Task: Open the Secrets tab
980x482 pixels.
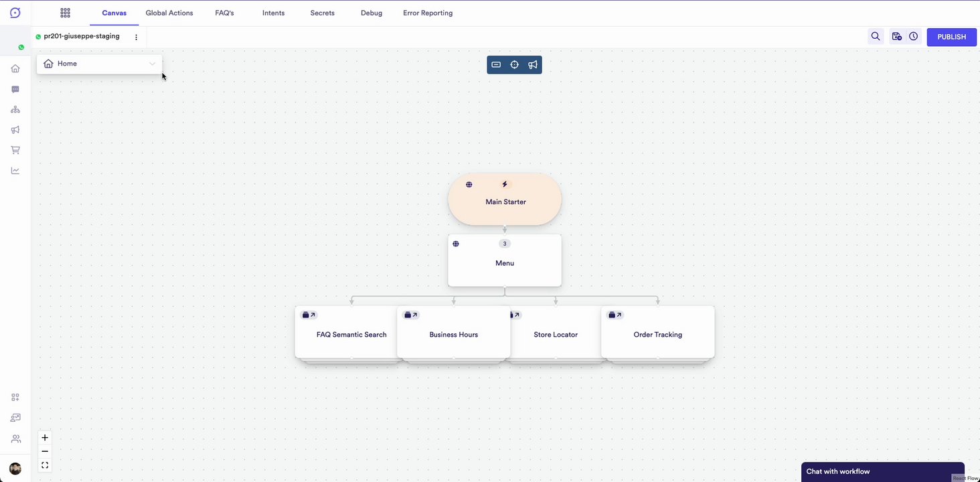Action: (x=323, y=13)
